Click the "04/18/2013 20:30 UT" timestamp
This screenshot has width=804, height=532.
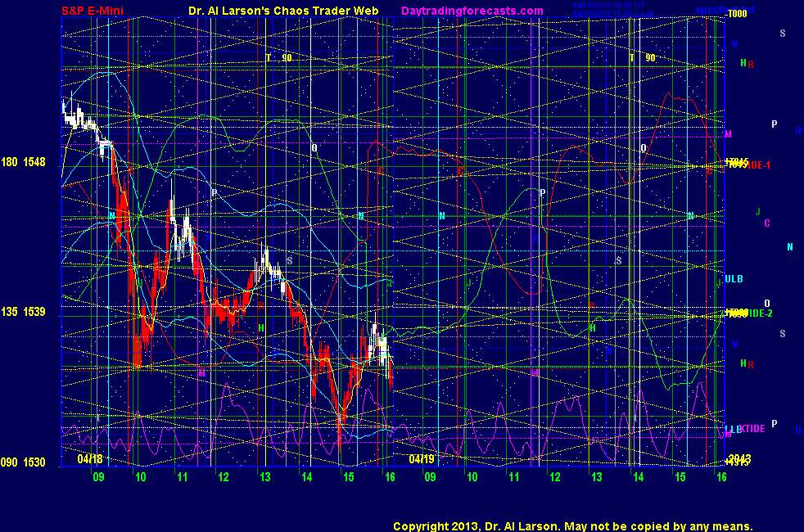[608, 6]
